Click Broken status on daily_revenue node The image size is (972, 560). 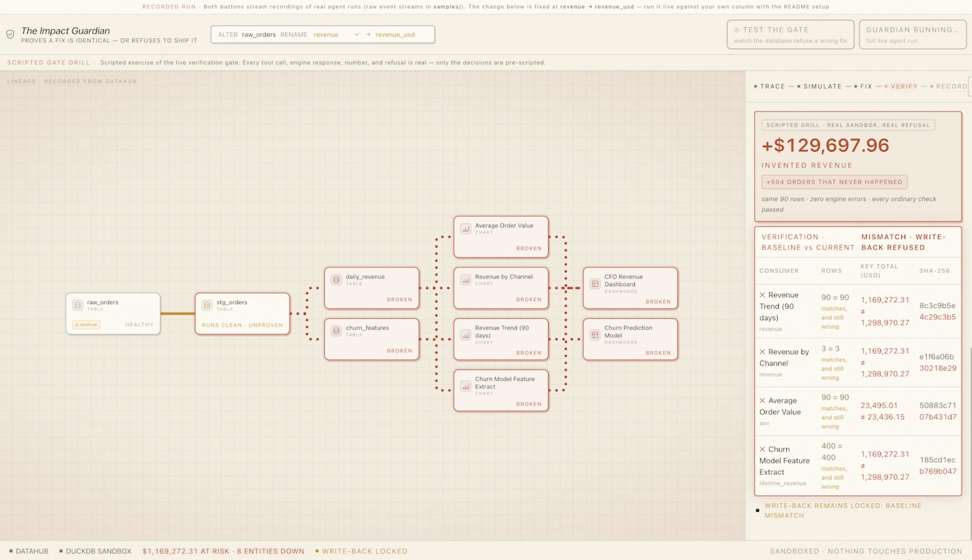[400, 299]
